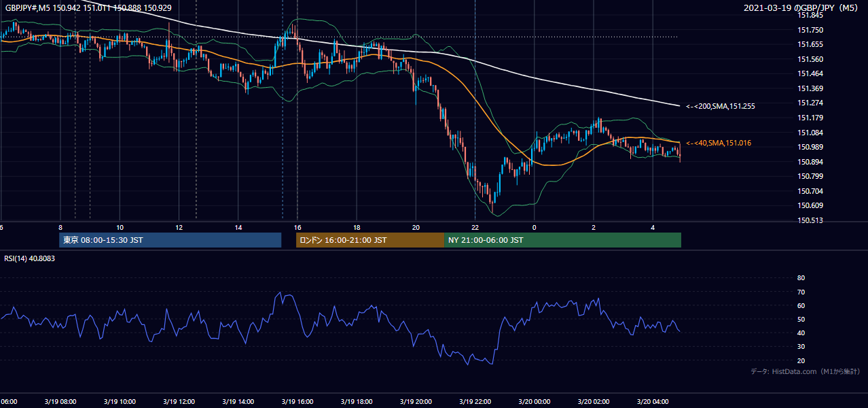The width and height of the screenshot is (868, 408).
Task: Click price axis label 150.989
Action: (810, 147)
